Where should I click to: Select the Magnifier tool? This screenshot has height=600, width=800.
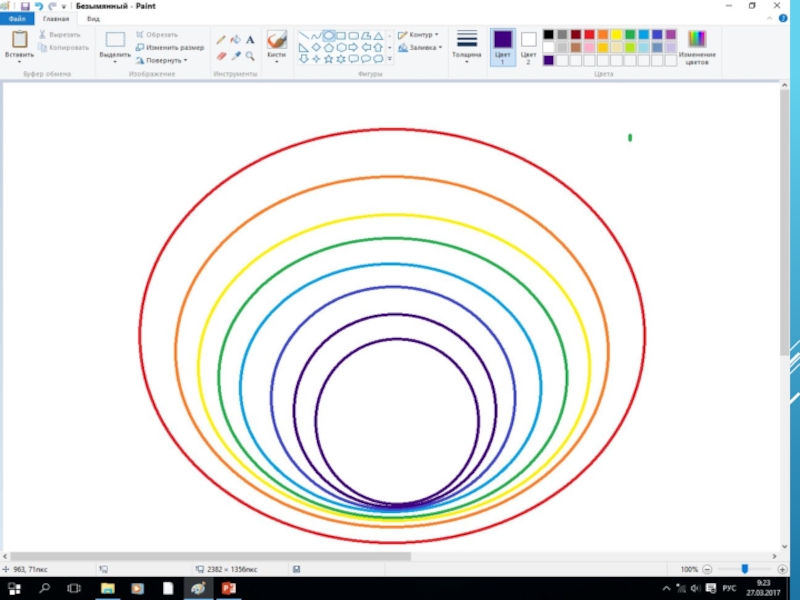(x=250, y=56)
